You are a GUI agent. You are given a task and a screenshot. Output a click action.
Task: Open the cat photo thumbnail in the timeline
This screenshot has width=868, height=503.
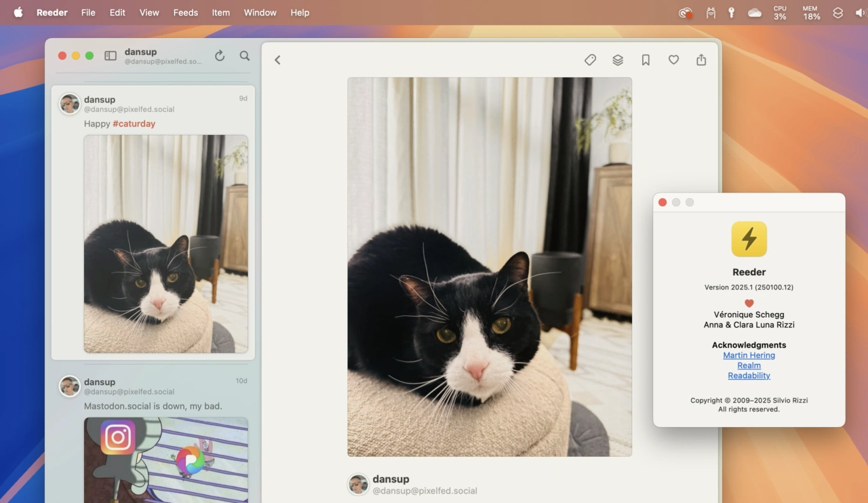(x=165, y=244)
